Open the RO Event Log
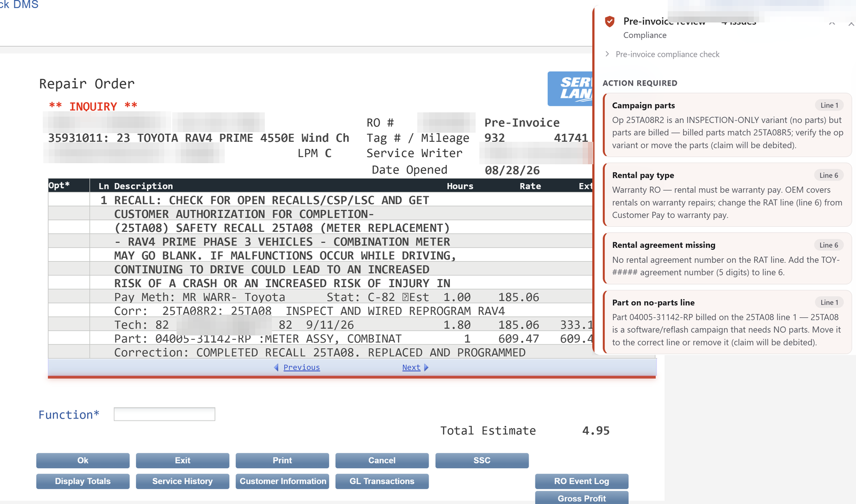 pos(582,482)
